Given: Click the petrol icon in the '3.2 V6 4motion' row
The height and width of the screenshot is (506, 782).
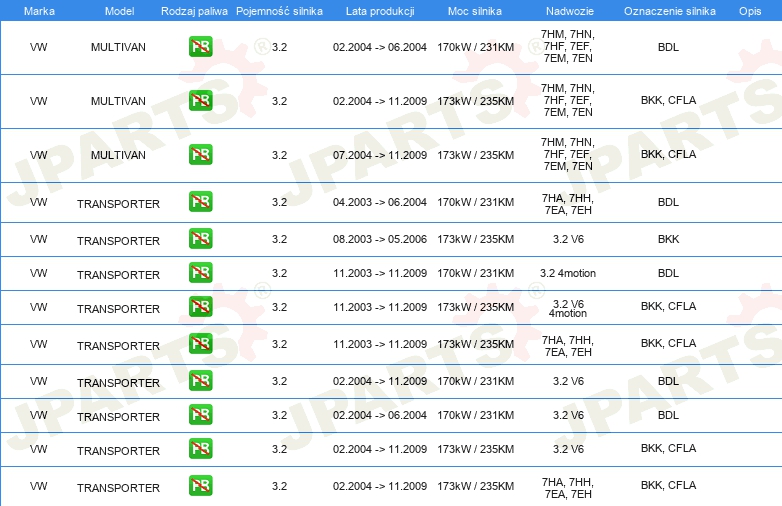Looking at the screenshot, I should tap(200, 307).
